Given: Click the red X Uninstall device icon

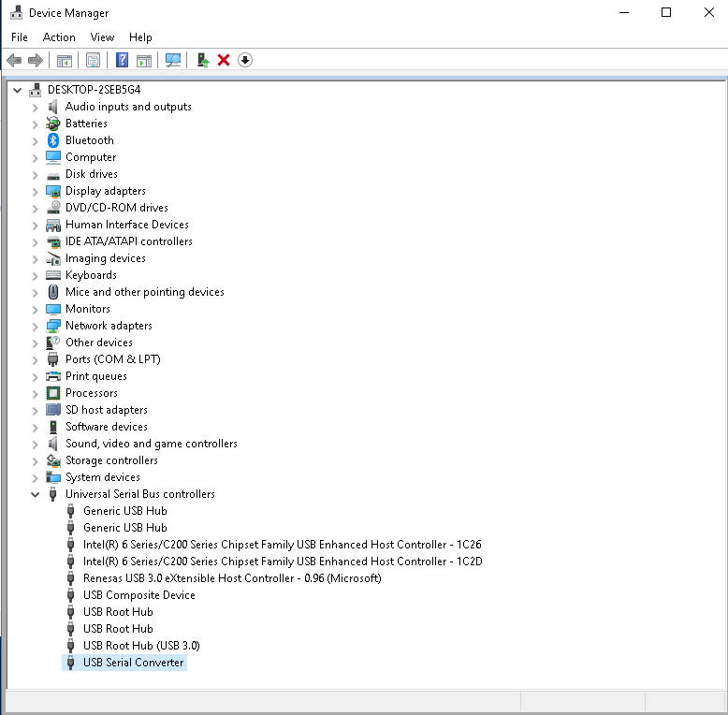Looking at the screenshot, I should [224, 60].
